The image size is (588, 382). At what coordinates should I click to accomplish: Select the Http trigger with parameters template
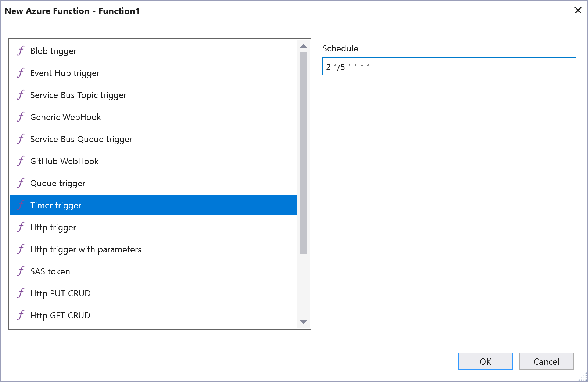(86, 249)
